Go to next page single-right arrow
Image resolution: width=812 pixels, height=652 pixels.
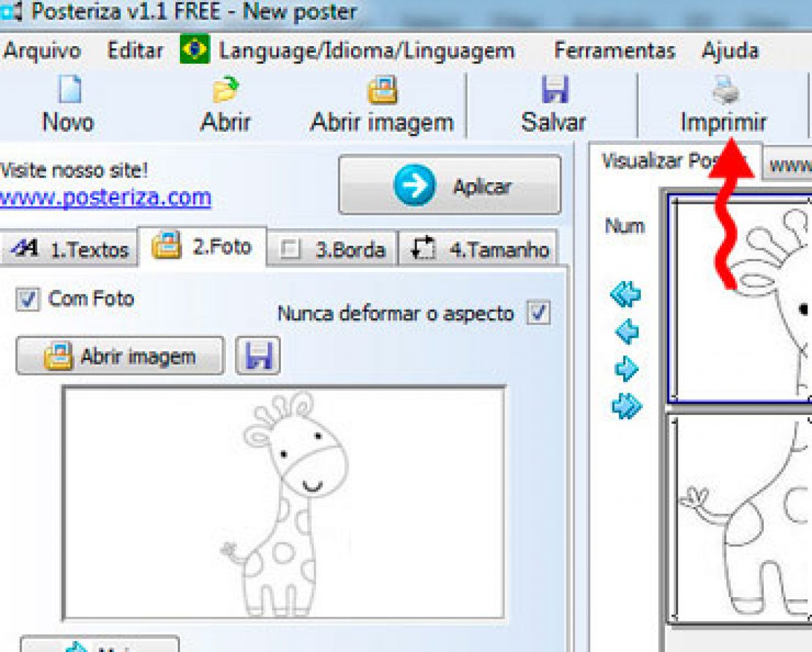point(626,369)
